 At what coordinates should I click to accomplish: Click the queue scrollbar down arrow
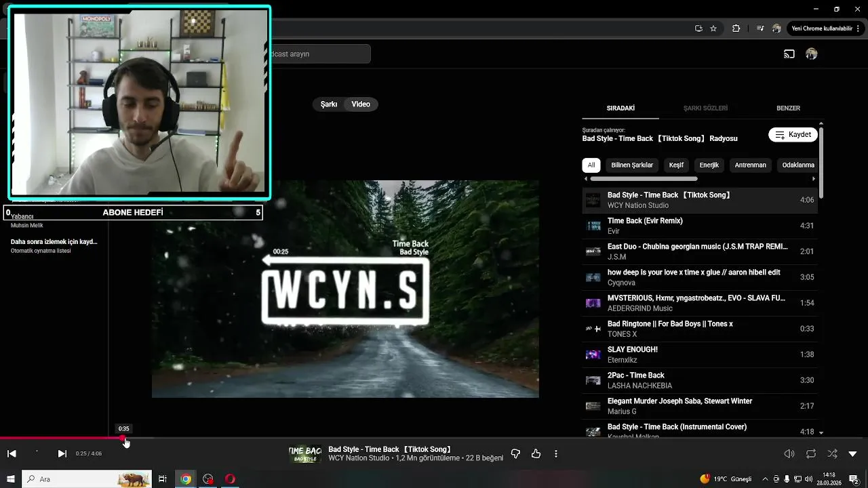pyautogui.click(x=821, y=432)
